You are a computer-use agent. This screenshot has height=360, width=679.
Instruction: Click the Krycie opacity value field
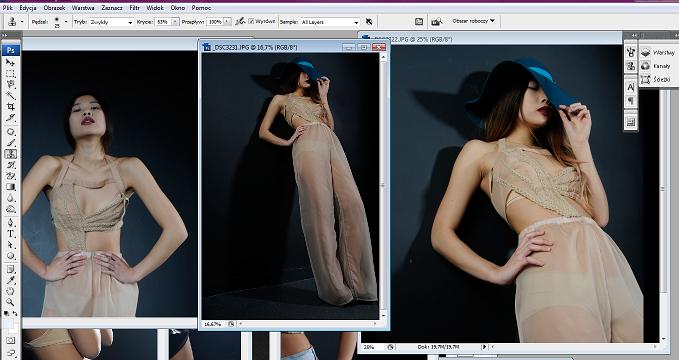[163, 22]
